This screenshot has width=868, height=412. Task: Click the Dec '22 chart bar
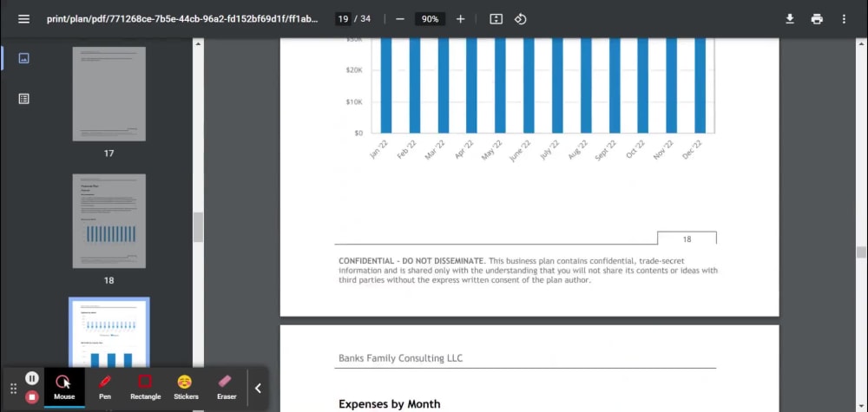[x=700, y=86]
